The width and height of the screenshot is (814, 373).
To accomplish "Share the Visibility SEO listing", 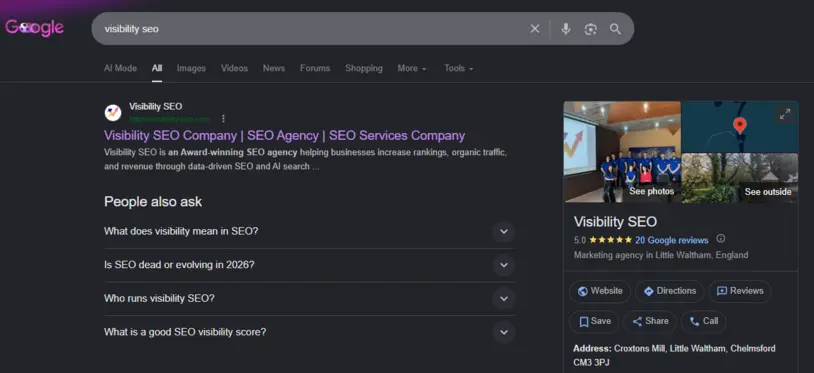I will click(x=650, y=322).
